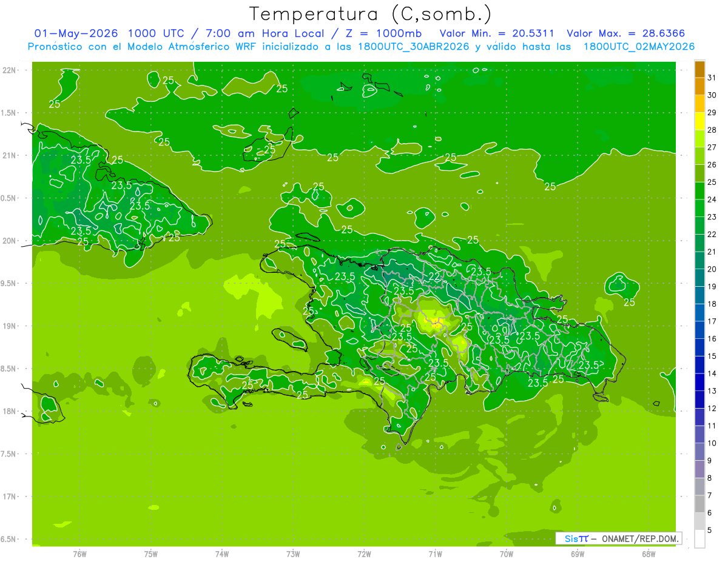Click the purple legend swatch between 8 and 9

pos(699,469)
